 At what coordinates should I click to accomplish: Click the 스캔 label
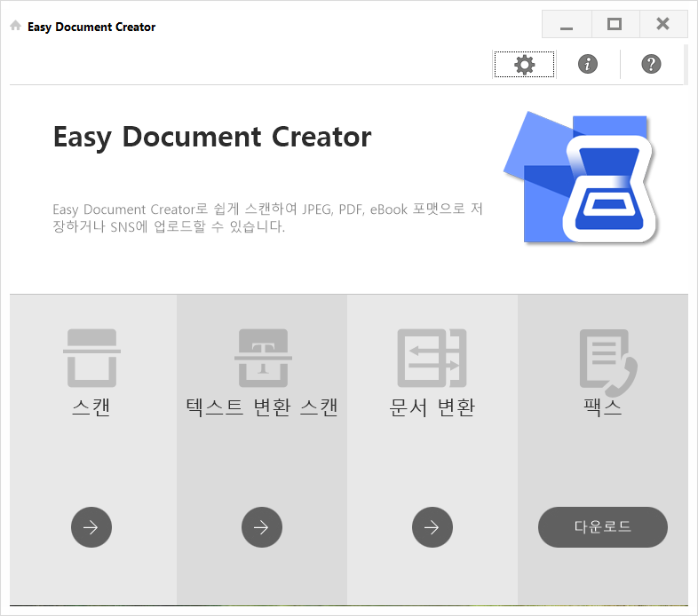click(x=91, y=407)
